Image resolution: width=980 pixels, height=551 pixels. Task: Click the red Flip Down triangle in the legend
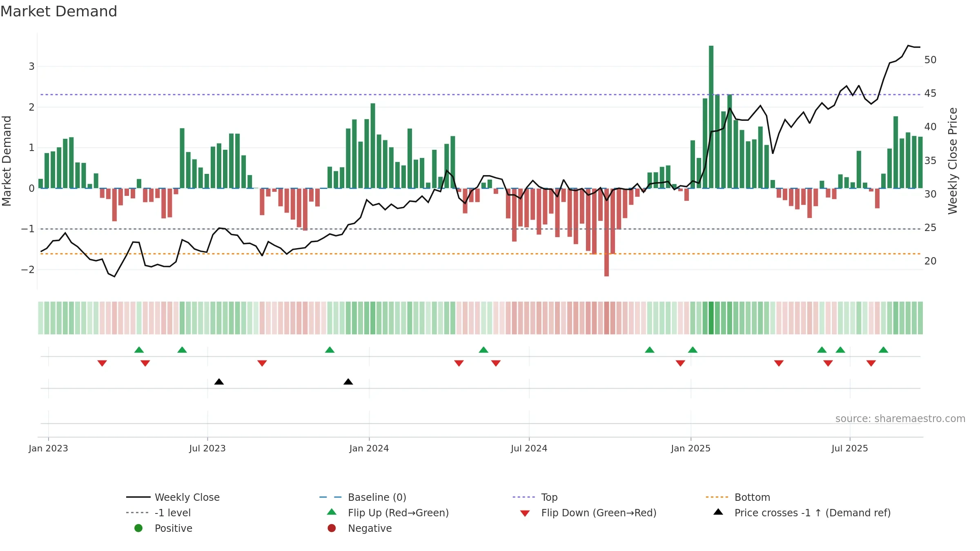click(x=525, y=513)
